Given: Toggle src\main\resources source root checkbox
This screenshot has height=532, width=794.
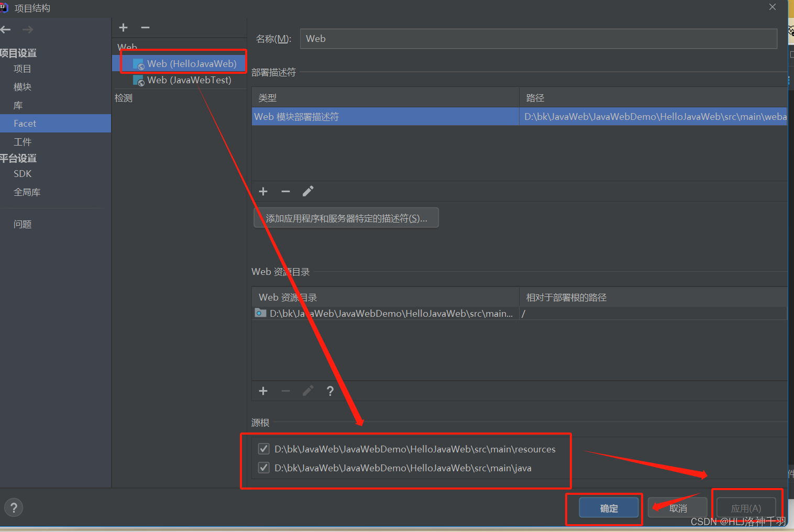Looking at the screenshot, I should coord(264,449).
